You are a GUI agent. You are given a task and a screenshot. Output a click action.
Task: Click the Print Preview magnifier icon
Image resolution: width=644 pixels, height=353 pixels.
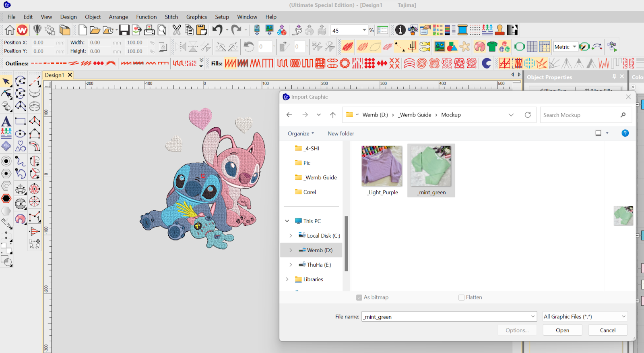pos(162,30)
